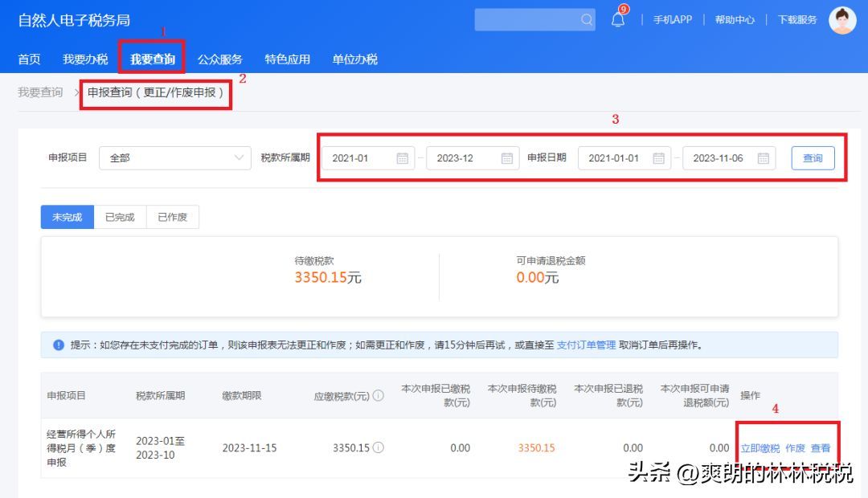This screenshot has height=498, width=868.
Task: Open the notification bell with 9 alerts
Action: pos(619,19)
